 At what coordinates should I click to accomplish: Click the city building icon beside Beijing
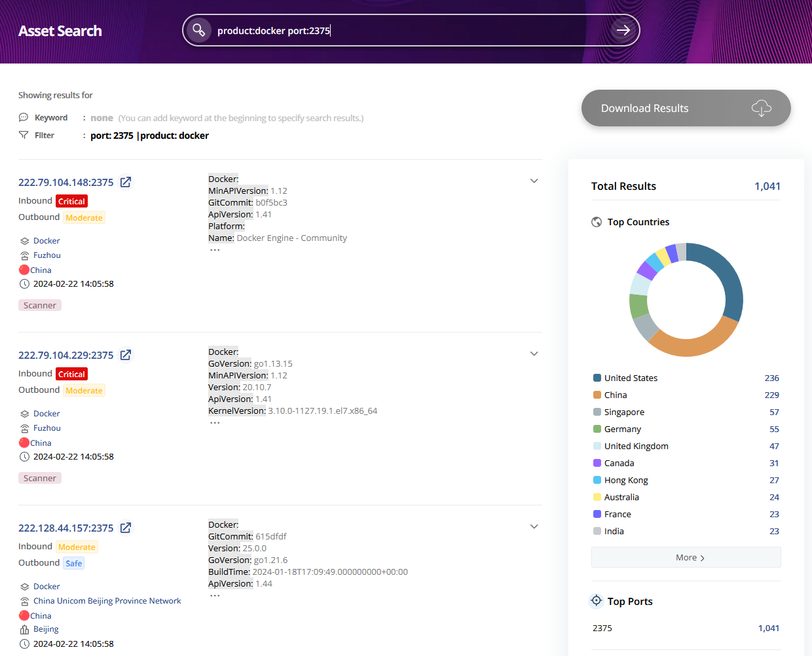(25, 629)
